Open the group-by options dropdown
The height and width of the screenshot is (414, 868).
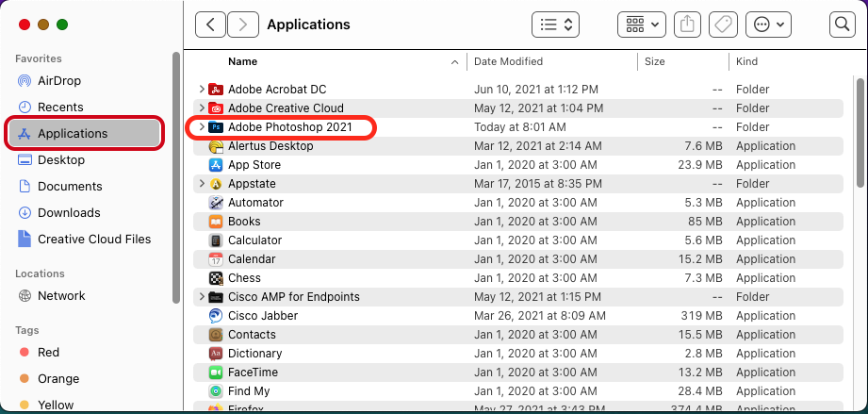(x=642, y=25)
